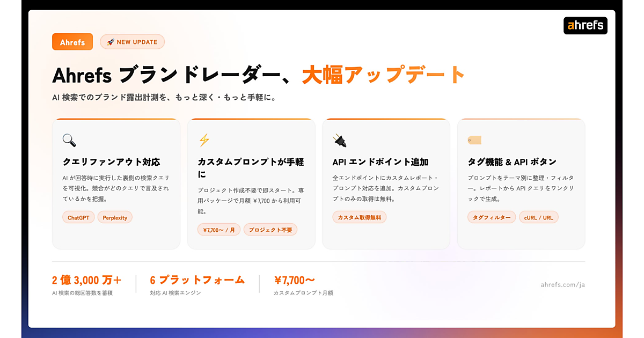Click the query fan-out card description text

click(x=116, y=188)
